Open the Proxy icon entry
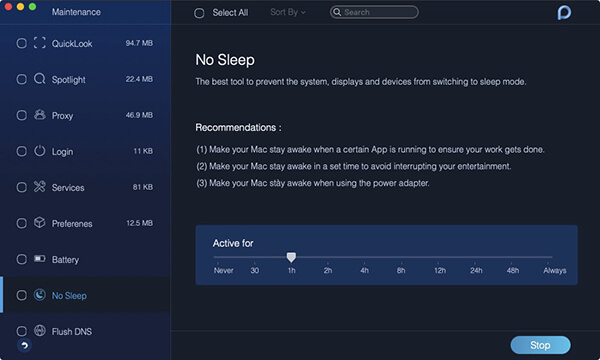 tap(39, 115)
